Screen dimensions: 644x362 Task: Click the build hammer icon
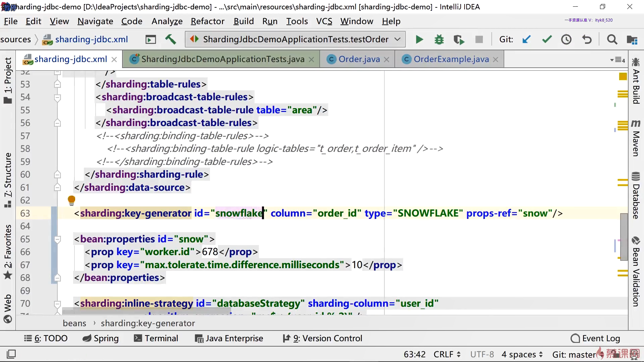(170, 40)
